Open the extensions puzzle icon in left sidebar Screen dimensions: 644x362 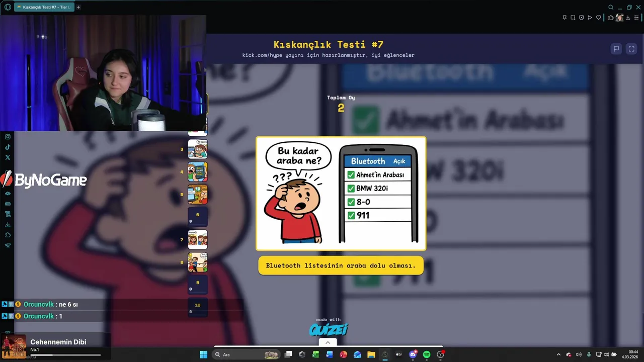click(8, 235)
